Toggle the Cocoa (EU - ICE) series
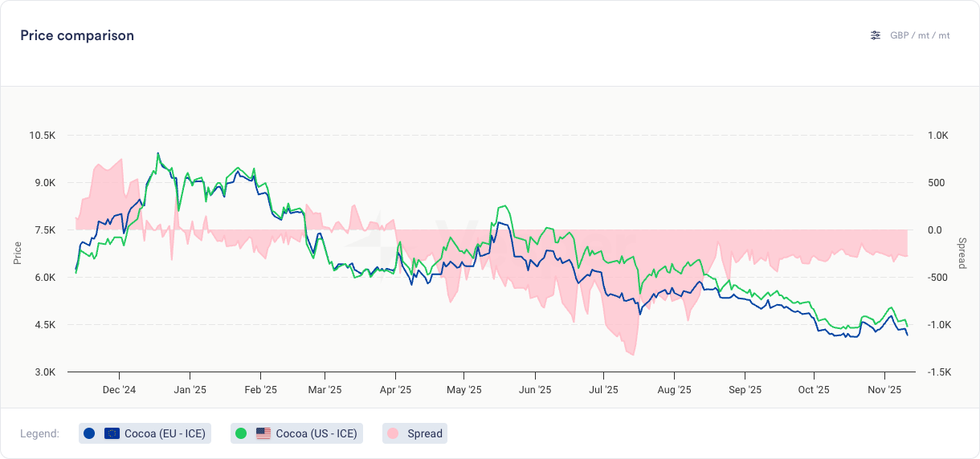 pos(165,433)
